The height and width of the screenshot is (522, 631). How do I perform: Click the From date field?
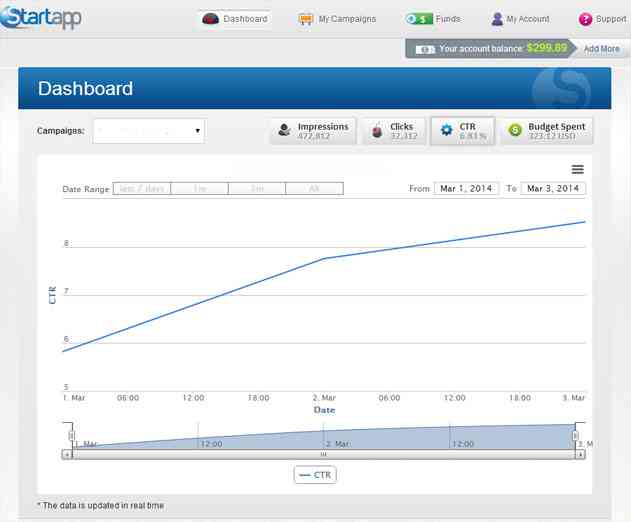[466, 188]
